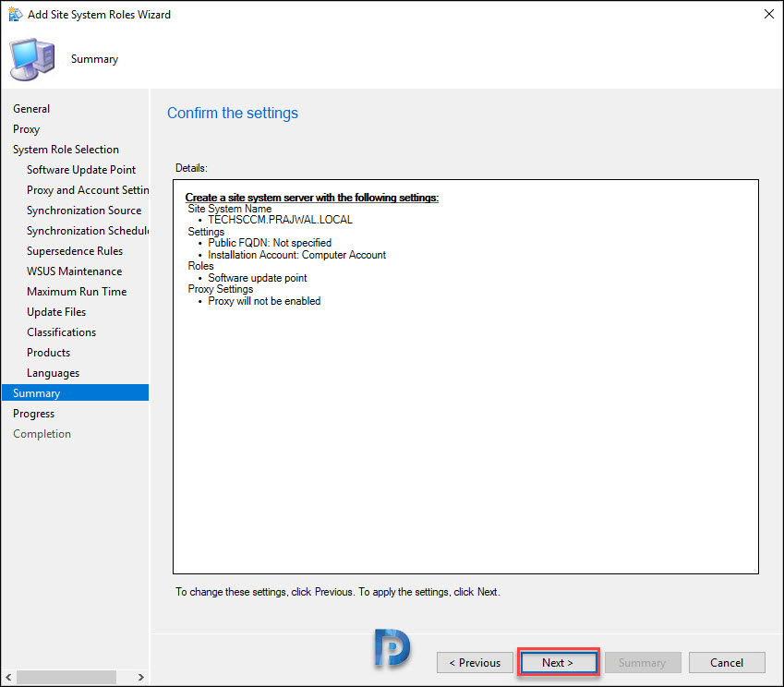
Task: Click the TECHSCCM.PRAJWAL.LOCAL site system name
Action: 281,220
